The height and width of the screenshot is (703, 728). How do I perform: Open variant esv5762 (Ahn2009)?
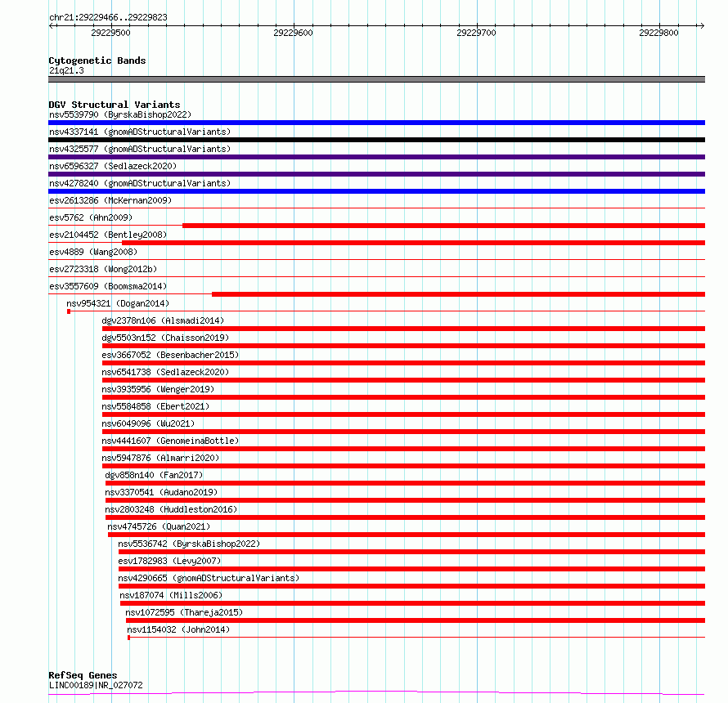91,217
